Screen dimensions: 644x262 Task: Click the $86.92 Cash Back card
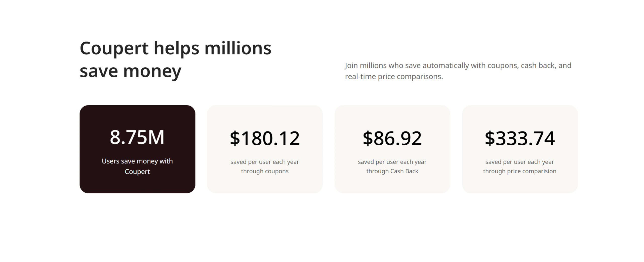coord(392,149)
